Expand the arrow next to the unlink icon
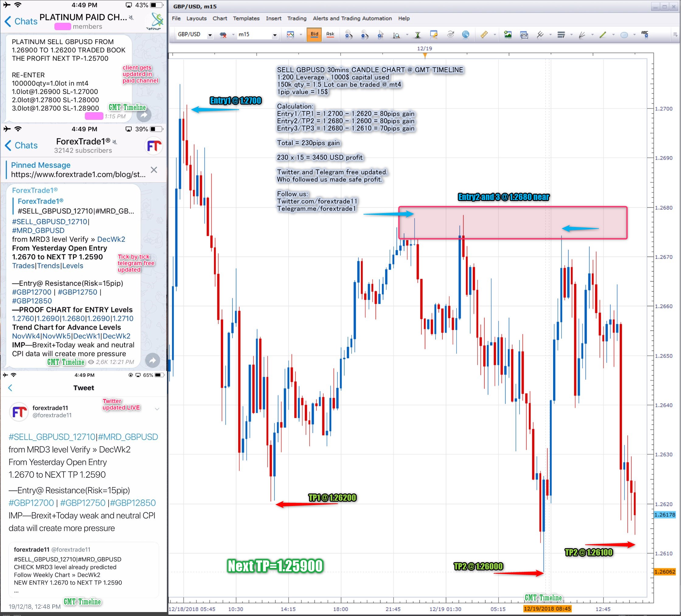The image size is (681, 616). pos(233,35)
